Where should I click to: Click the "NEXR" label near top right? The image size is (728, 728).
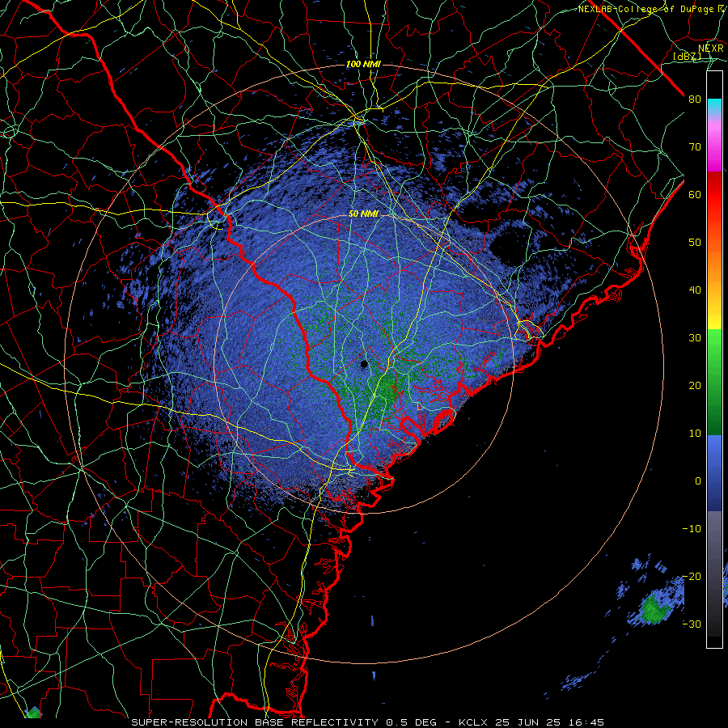(x=711, y=49)
